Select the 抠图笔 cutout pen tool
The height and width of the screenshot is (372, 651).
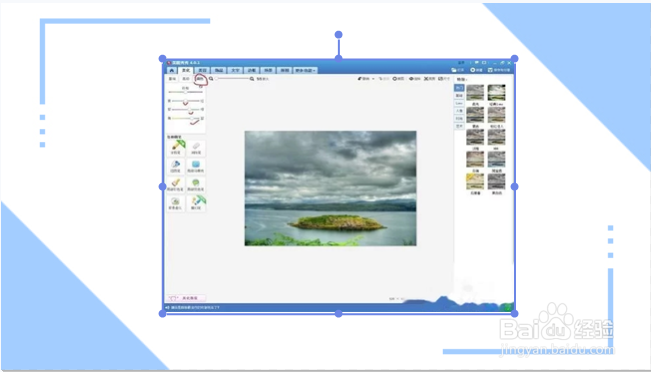pos(177,166)
